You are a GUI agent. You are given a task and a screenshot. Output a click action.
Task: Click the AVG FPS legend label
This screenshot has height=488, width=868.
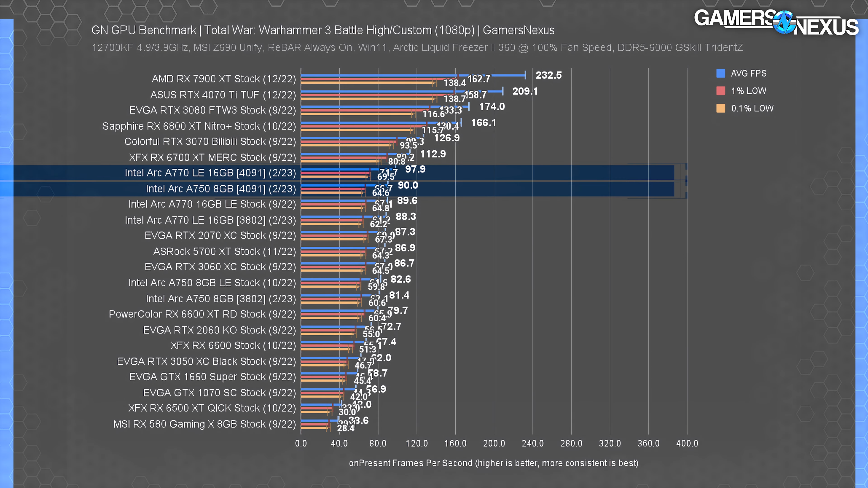pyautogui.click(x=749, y=74)
